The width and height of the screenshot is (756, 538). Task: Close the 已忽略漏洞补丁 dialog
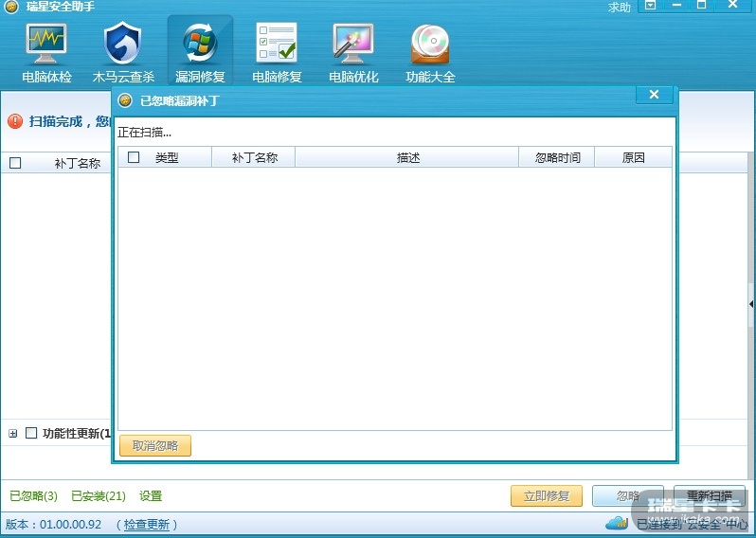point(655,95)
